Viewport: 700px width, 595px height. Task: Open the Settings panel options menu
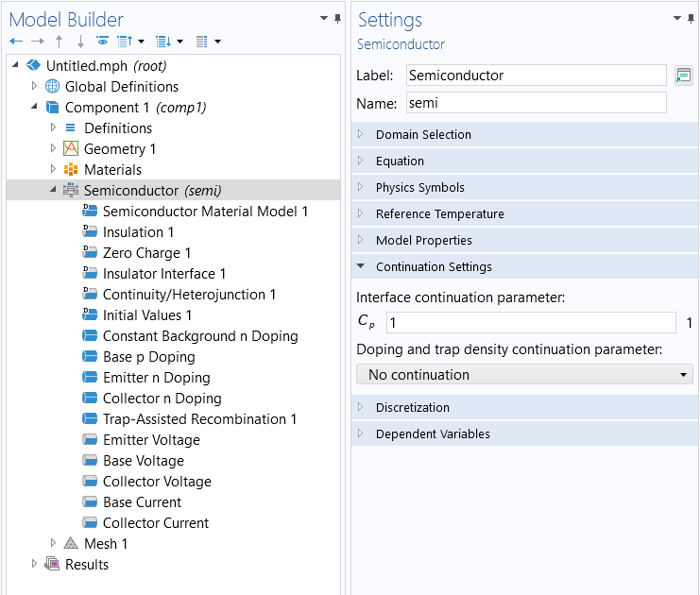675,18
